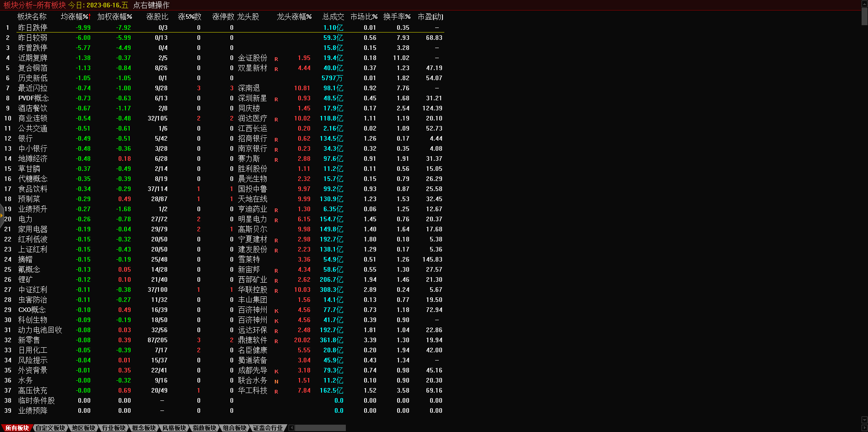Screen dimensions: 868x432
Task: Open 地区板块 tab
Action: pyautogui.click(x=83, y=428)
